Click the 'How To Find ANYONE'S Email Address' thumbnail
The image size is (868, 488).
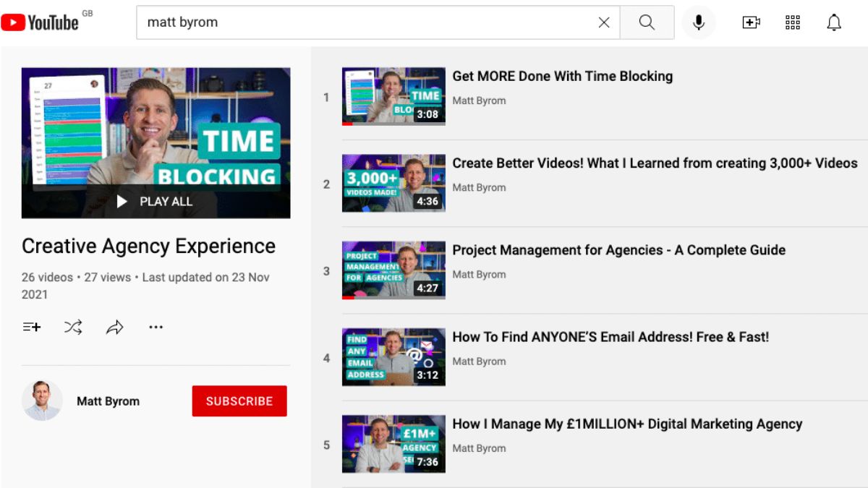[x=393, y=356]
